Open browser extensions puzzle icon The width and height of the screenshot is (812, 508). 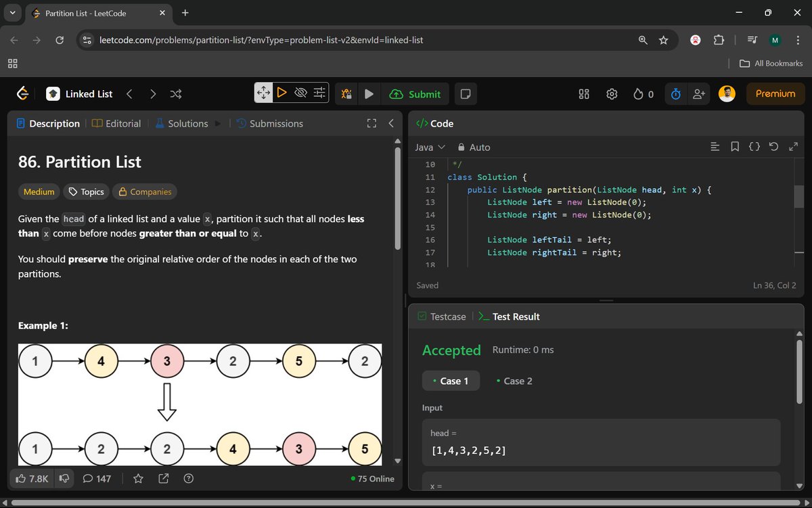pyautogui.click(x=719, y=40)
